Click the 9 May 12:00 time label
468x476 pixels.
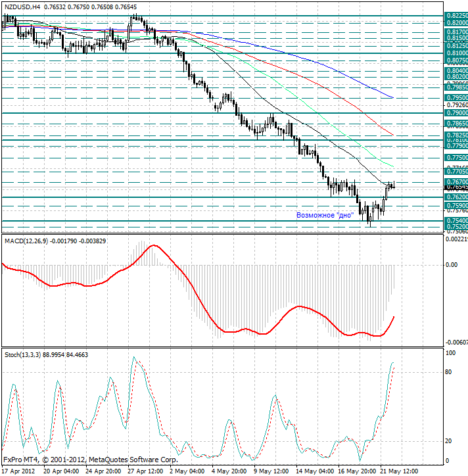click(x=271, y=471)
